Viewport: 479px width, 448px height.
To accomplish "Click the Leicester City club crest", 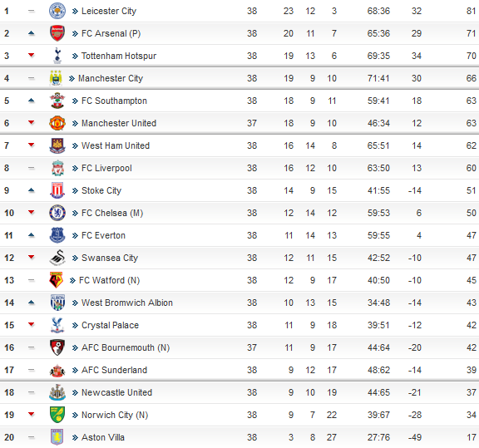I will point(57,11).
